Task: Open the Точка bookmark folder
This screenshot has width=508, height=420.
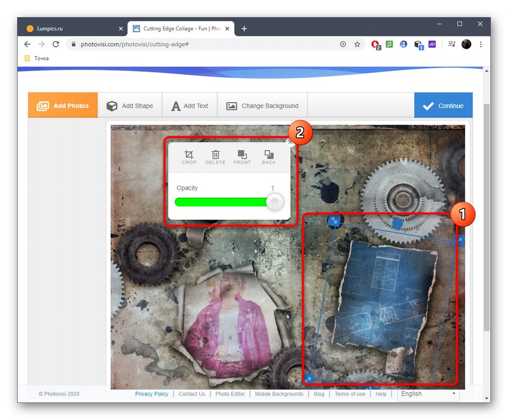Action: (36, 58)
